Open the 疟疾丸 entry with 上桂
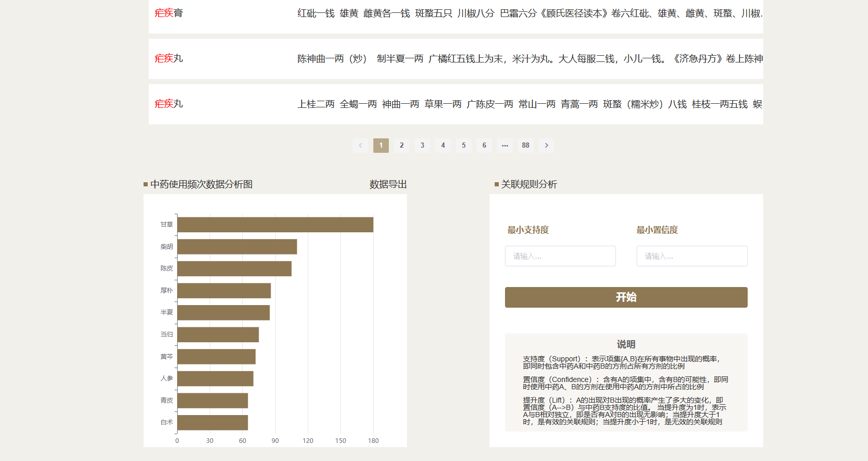This screenshot has height=461, width=868. click(x=169, y=104)
